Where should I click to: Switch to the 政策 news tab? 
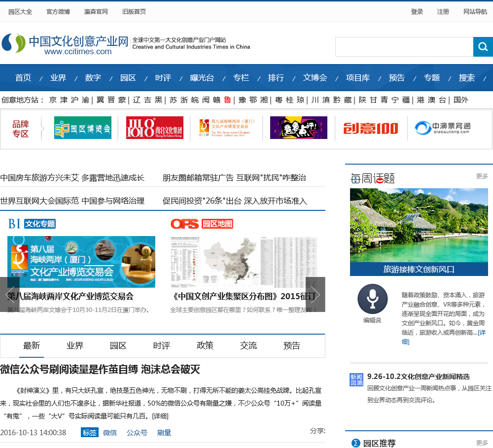(205, 346)
